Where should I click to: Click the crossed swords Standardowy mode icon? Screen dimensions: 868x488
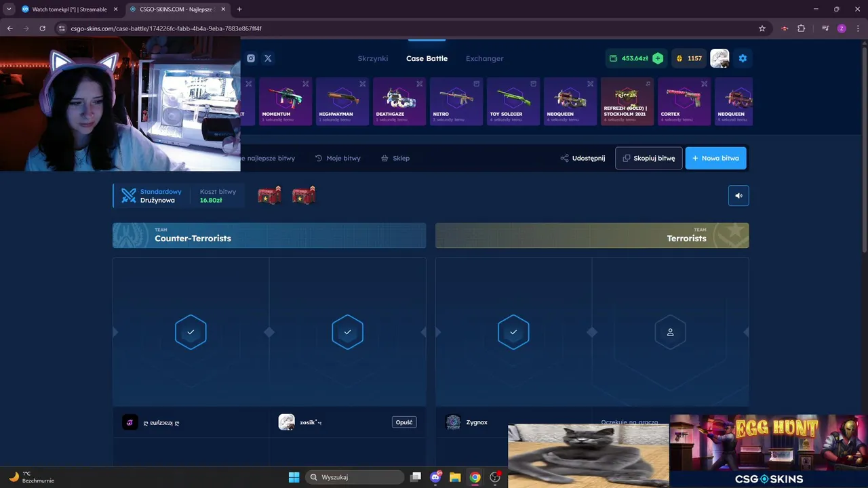click(x=129, y=196)
